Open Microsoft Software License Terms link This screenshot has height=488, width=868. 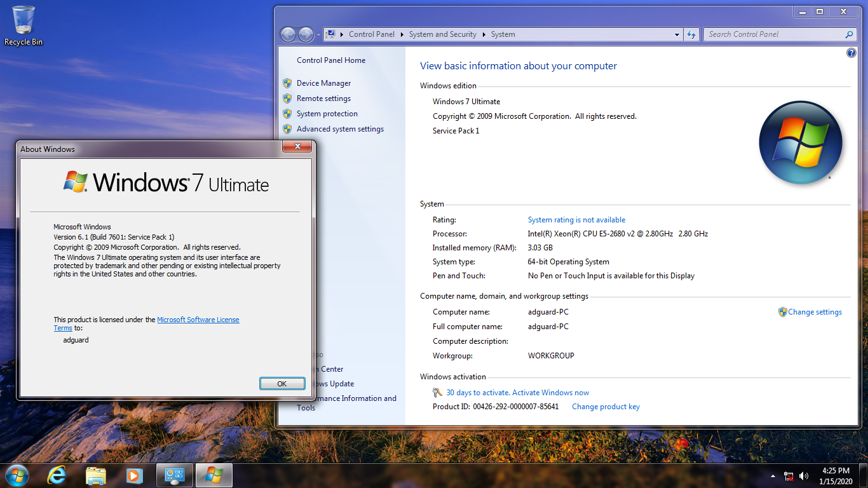198,320
